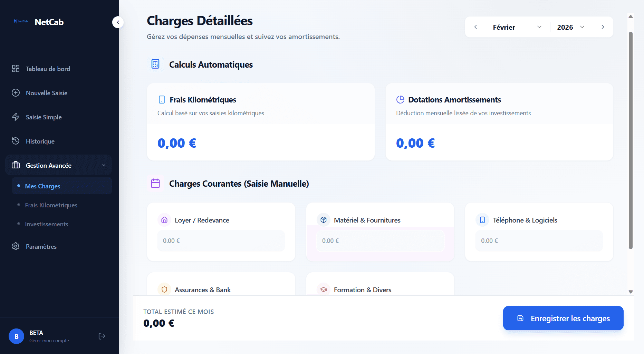The height and width of the screenshot is (354, 644).
Task: Click the Dotations Amortissements pie chart icon
Action: (400, 99)
